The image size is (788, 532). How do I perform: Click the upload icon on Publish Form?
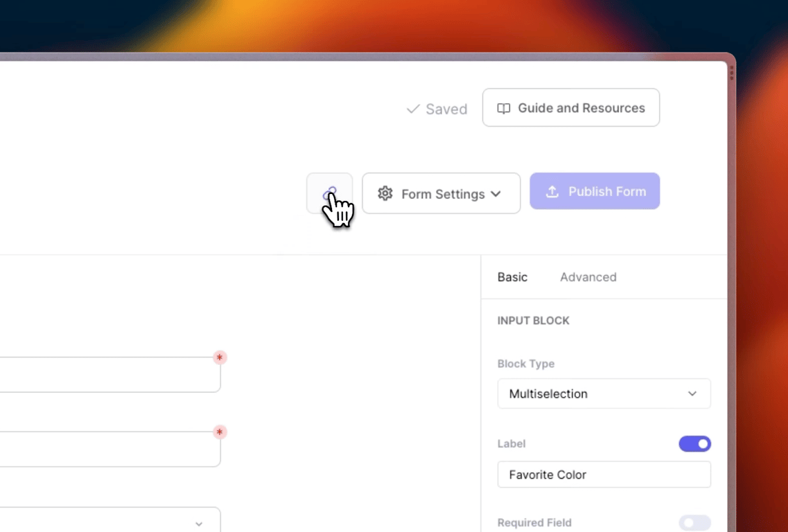click(x=552, y=192)
